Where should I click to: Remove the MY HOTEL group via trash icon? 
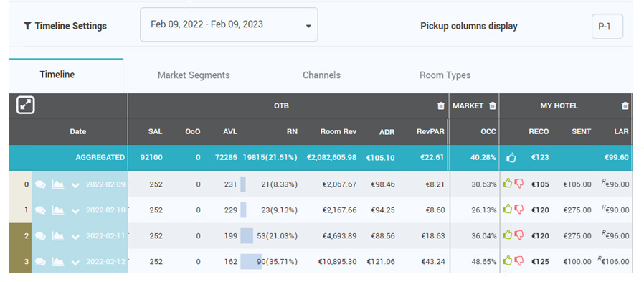625,105
